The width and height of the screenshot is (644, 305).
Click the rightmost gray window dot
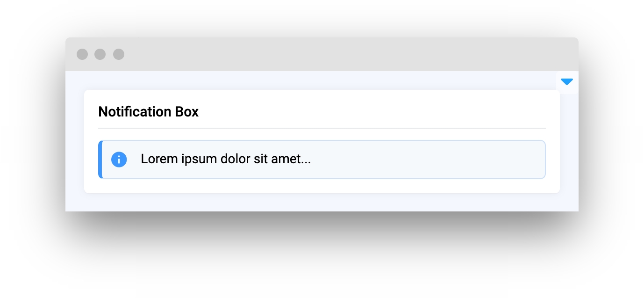119,54
